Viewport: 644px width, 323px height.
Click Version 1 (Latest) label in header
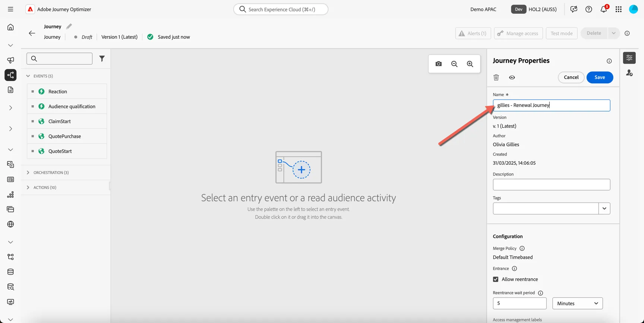pyautogui.click(x=119, y=37)
